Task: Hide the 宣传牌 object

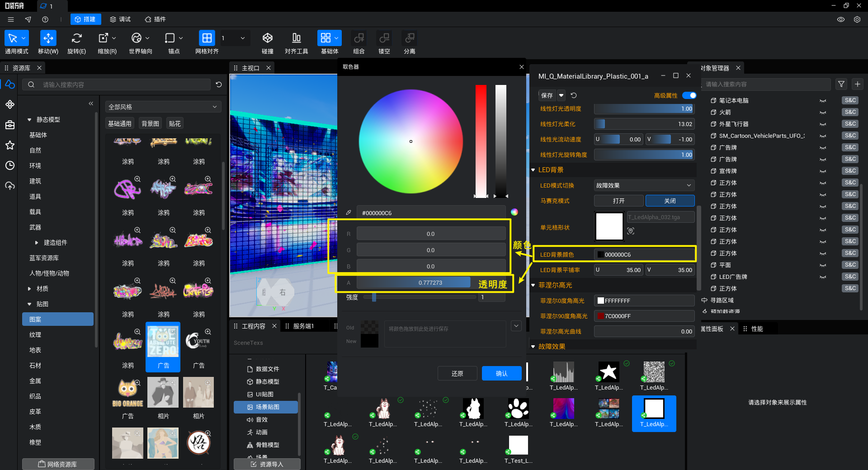Action: tap(823, 171)
